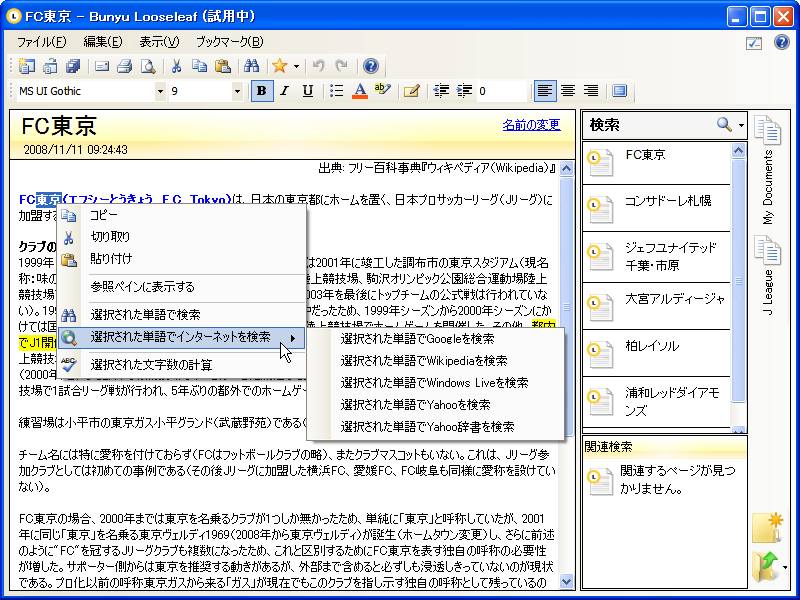Center-align the text
Image resolution: width=800 pixels, height=600 pixels.
click(568, 91)
